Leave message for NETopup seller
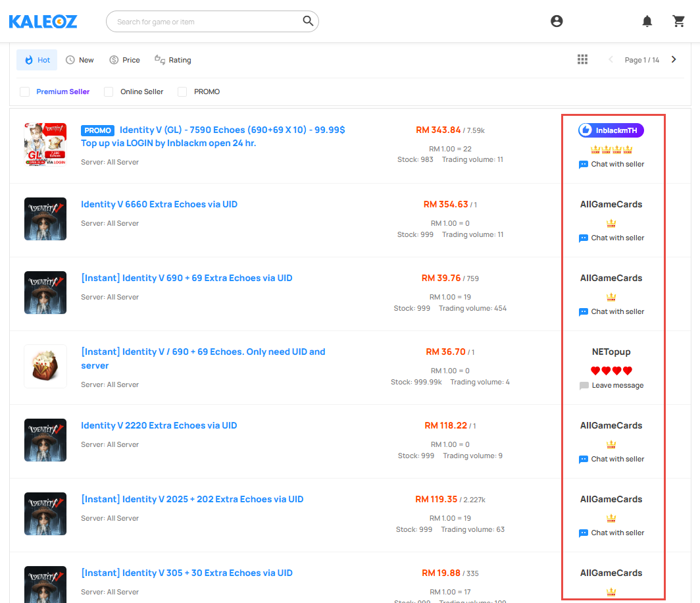 [611, 386]
